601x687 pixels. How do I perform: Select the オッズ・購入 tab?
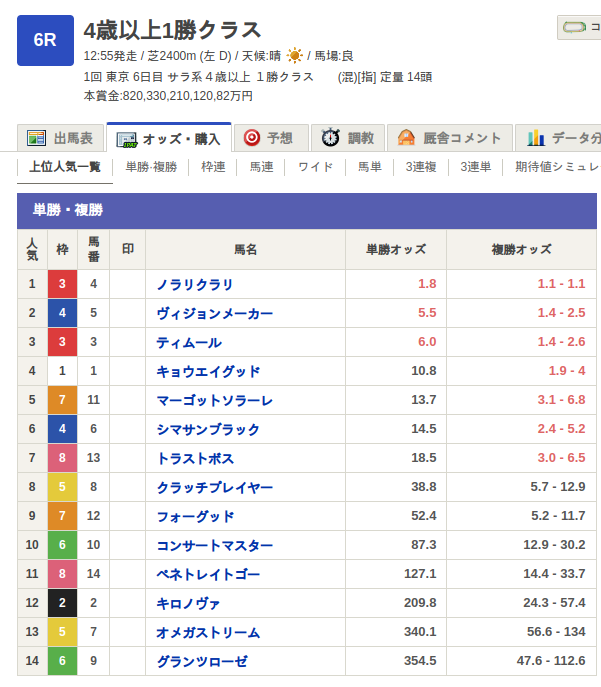pos(168,138)
